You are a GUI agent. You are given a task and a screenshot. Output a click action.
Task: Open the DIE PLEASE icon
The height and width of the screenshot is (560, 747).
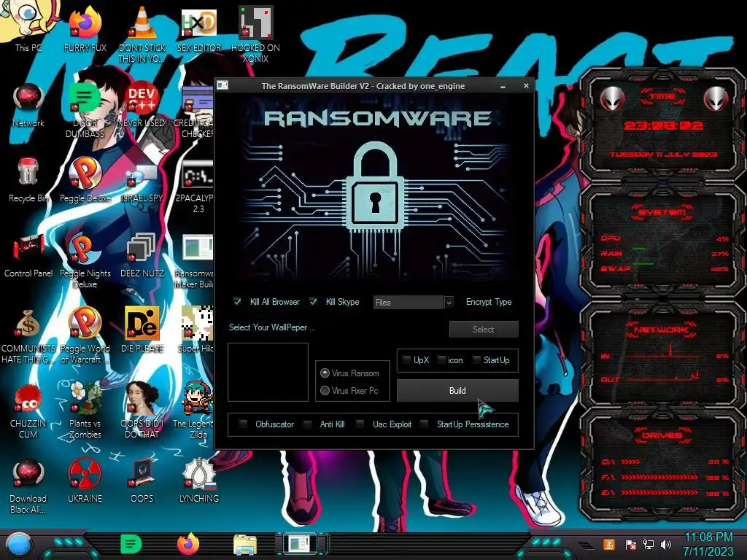tap(142, 330)
